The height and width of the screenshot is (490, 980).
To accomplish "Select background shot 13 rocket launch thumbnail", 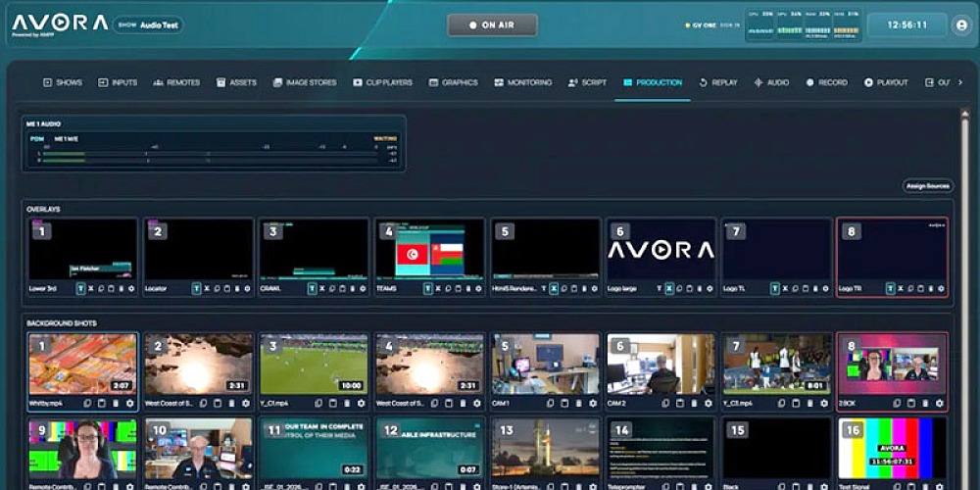I will click(x=545, y=448).
